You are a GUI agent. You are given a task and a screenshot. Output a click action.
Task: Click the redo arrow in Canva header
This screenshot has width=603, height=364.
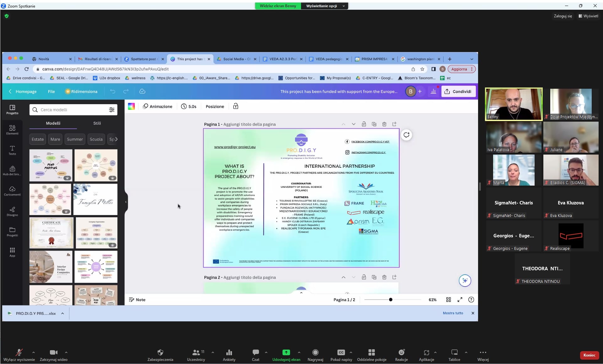point(126,91)
